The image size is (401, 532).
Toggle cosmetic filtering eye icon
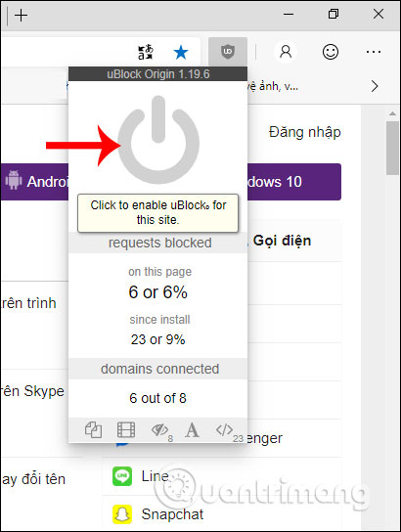click(159, 430)
